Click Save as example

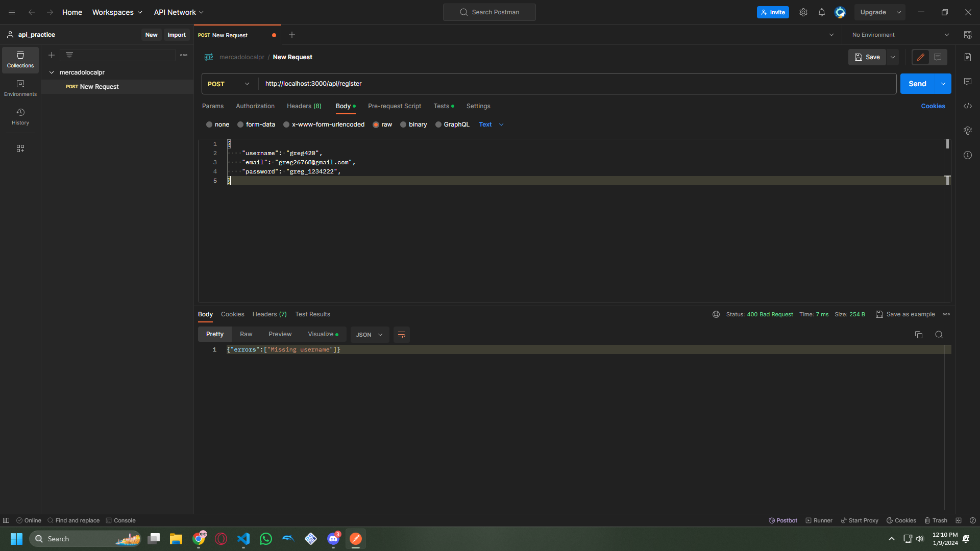(905, 314)
